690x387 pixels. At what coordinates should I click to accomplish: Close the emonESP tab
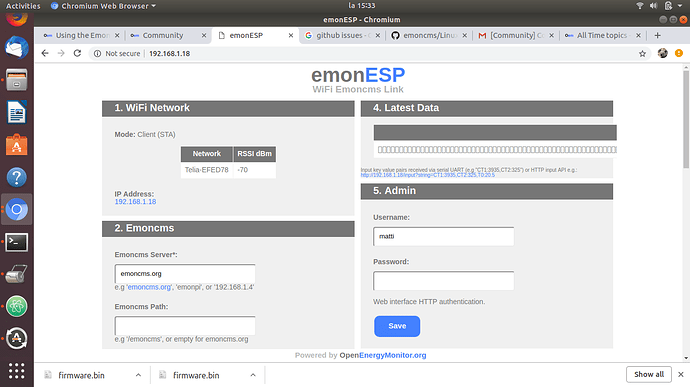pos(291,35)
